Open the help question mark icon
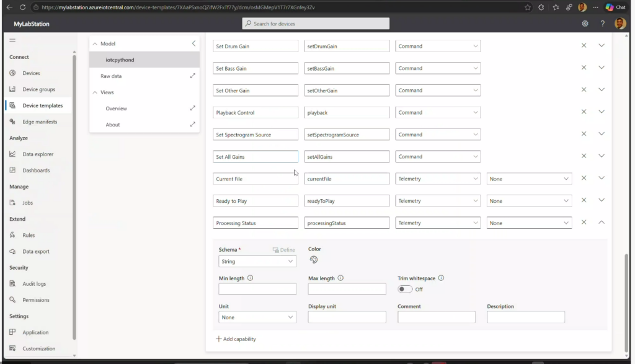Viewport: 635px width, 364px height. (602, 24)
